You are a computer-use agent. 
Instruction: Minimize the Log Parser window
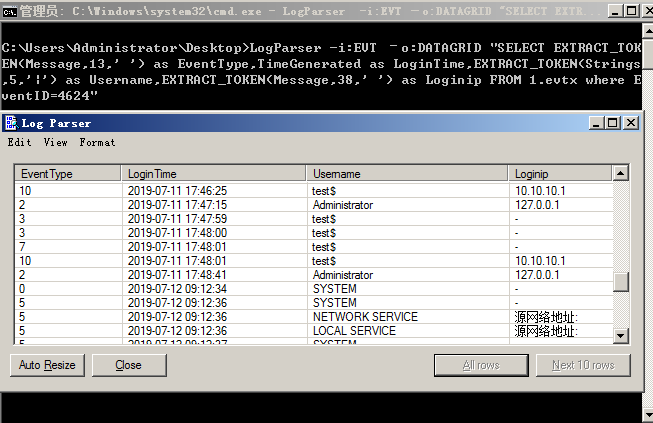click(x=596, y=123)
